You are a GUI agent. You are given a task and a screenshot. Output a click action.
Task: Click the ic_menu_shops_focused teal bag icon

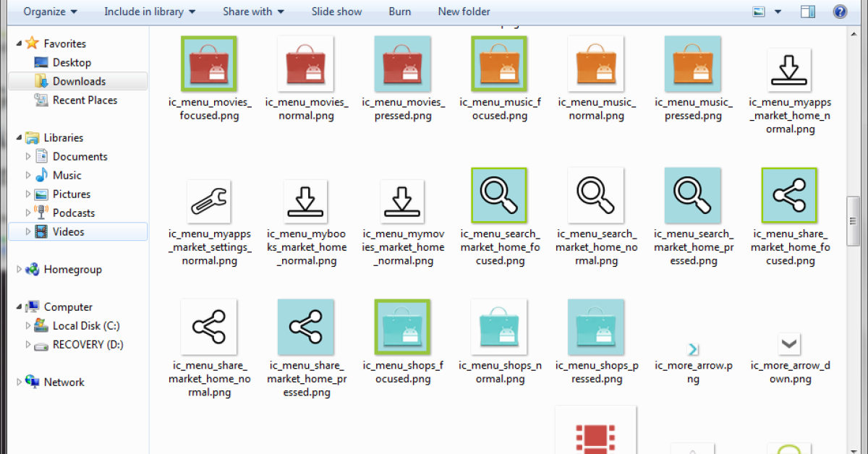tap(402, 327)
